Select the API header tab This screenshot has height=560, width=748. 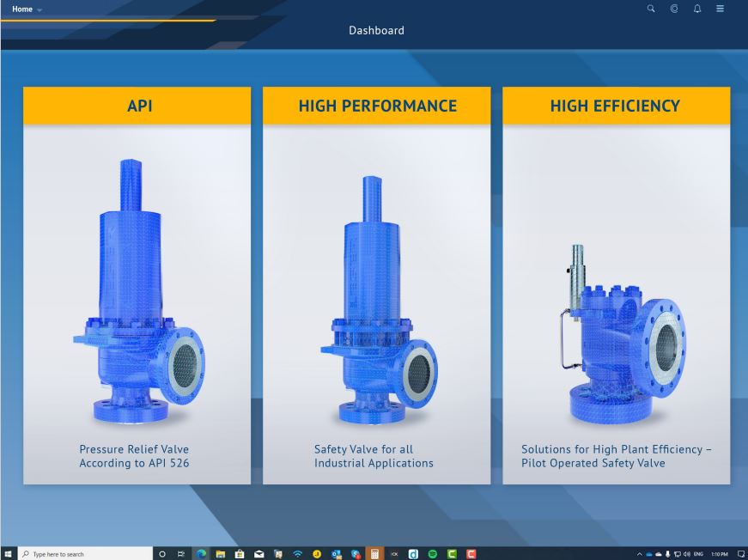(137, 106)
